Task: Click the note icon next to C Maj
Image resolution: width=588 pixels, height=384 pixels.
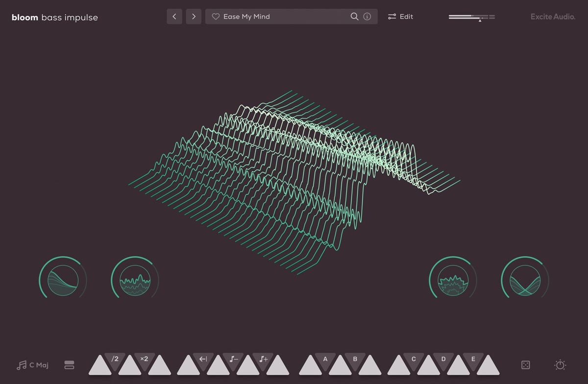Action: pyautogui.click(x=21, y=365)
